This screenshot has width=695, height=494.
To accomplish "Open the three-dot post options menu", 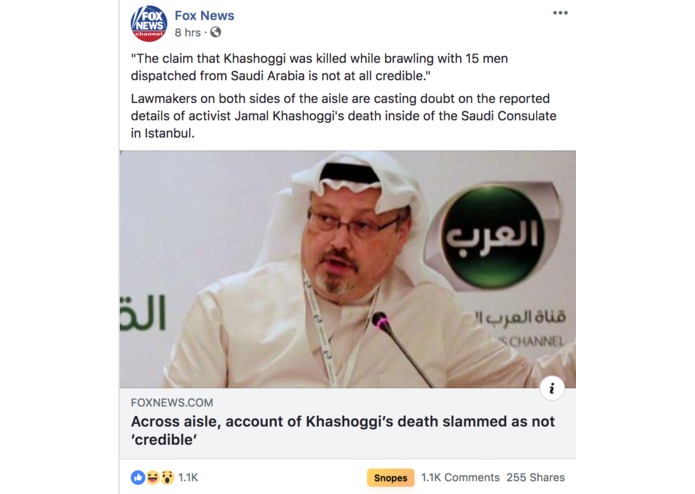I will [x=560, y=13].
